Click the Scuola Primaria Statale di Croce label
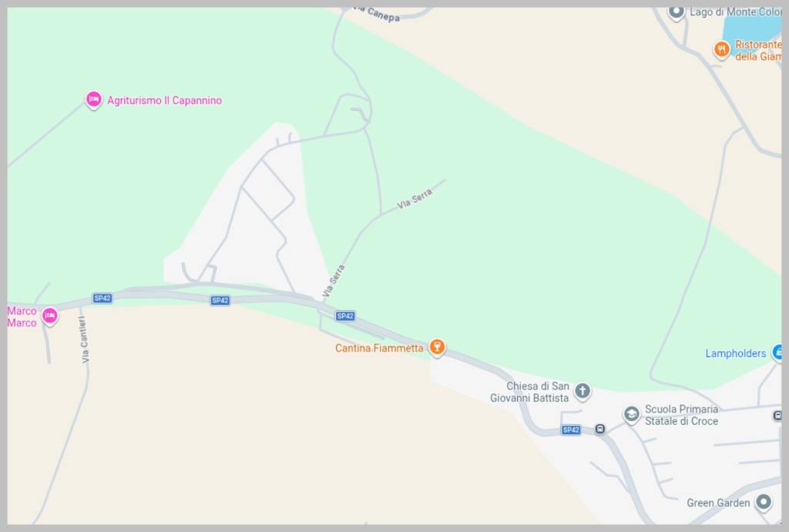Image resolution: width=789 pixels, height=532 pixels. (x=681, y=415)
